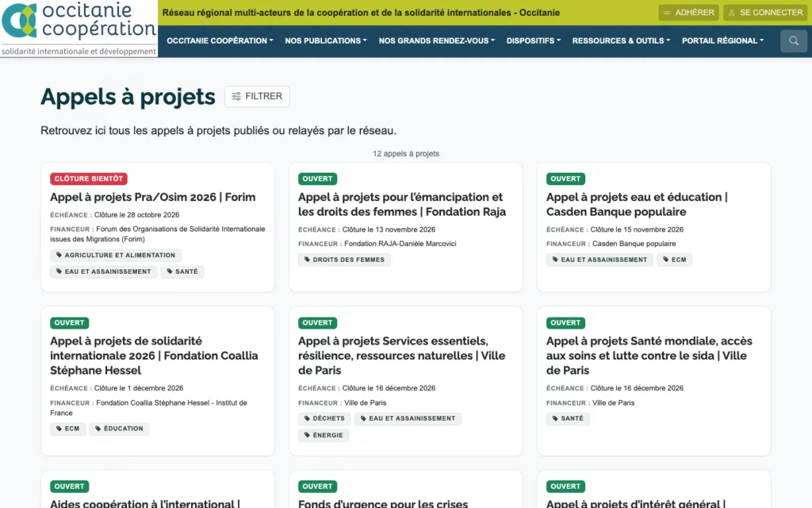Click OUVERT badge on Fonds d'urgence card
The image size is (812, 508).
pyautogui.click(x=317, y=487)
